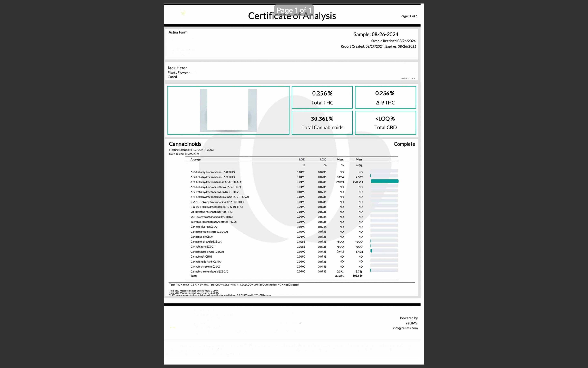Click the 'Powered by' footer text
Screen dimensions: 588x368
pyautogui.click(x=409, y=318)
